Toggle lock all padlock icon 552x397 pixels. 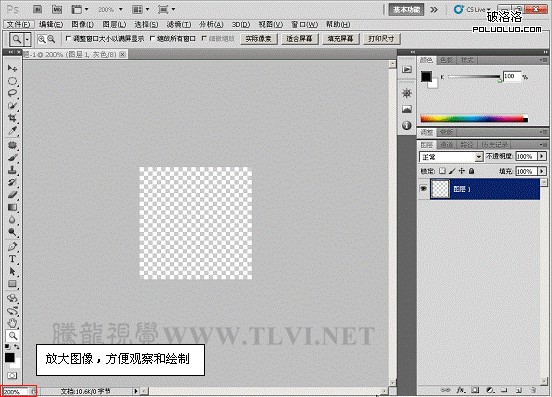point(471,171)
